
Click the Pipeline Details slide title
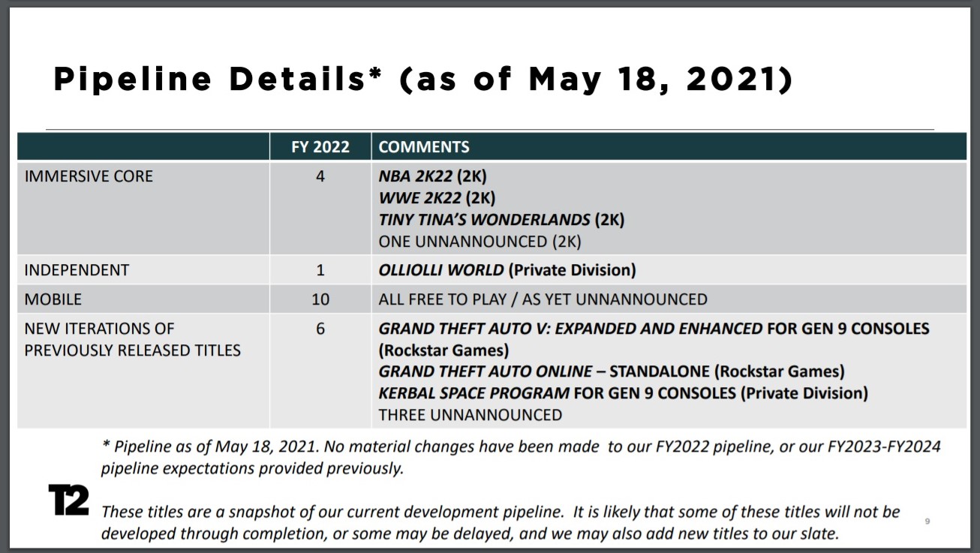422,80
